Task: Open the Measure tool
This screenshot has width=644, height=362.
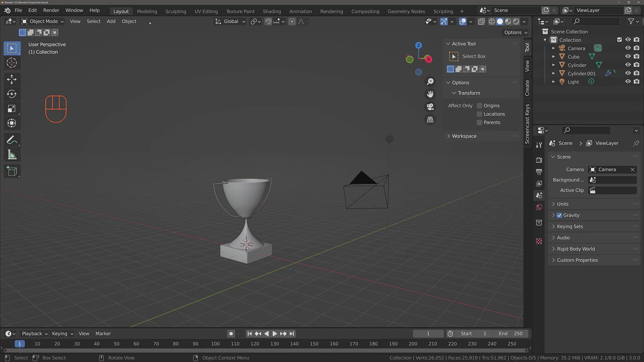Action: tap(12, 155)
